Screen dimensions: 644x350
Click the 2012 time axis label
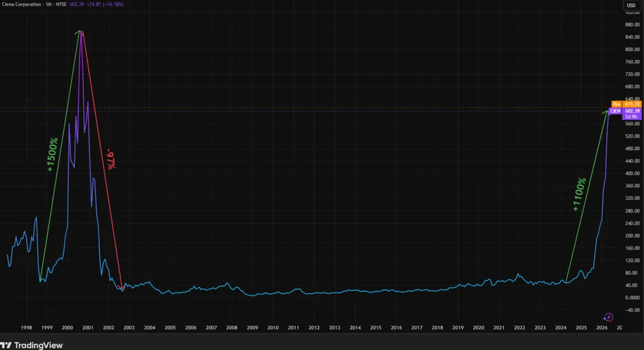[x=313, y=327]
